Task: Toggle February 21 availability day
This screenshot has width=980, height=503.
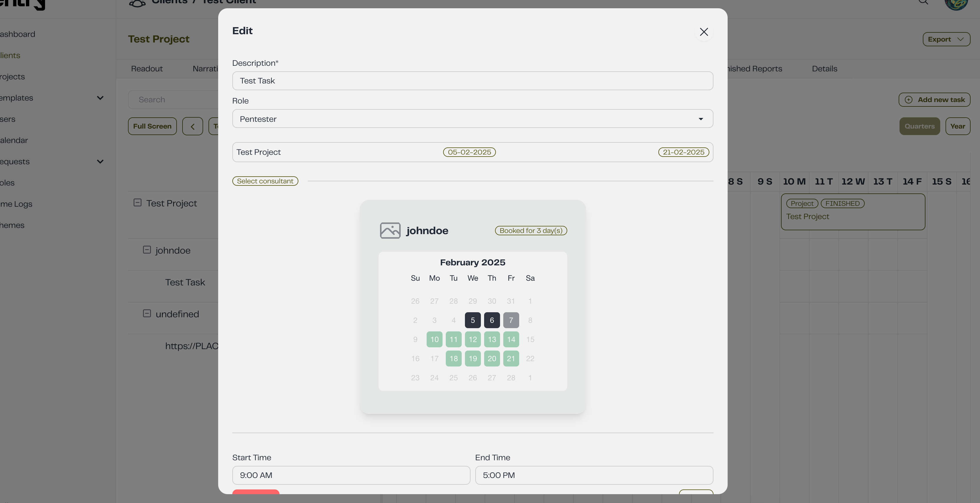Action: coord(511,359)
